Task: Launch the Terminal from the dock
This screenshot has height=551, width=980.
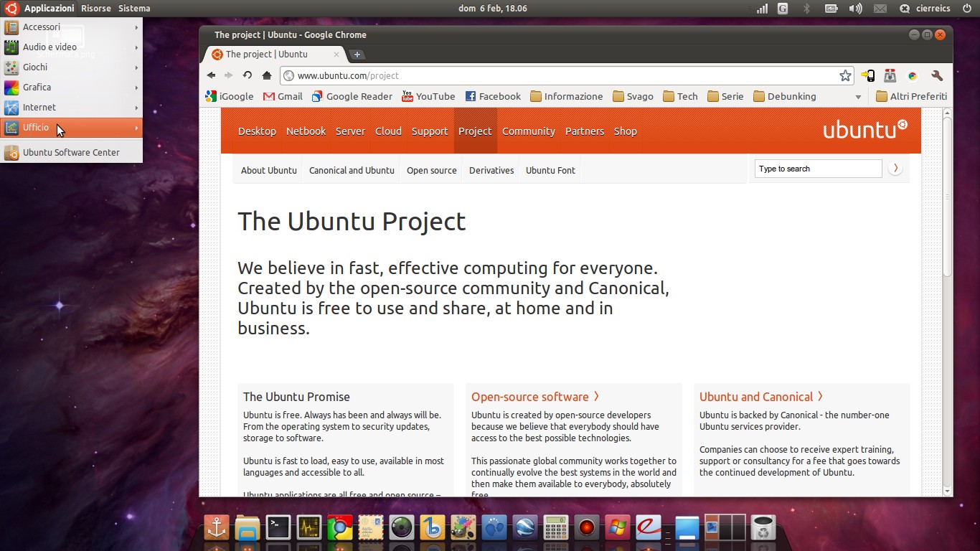Action: (x=278, y=527)
